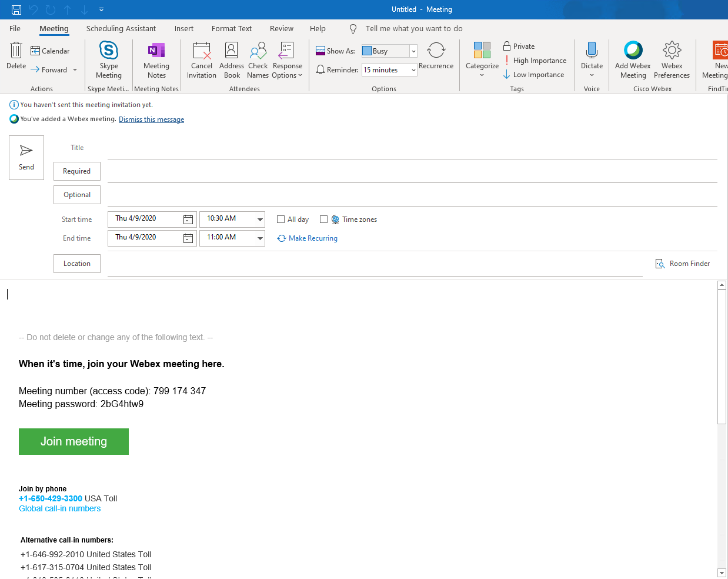Click the vertical scrollbar thumb in message body
Screen dimensions: 728x579
[722, 357]
